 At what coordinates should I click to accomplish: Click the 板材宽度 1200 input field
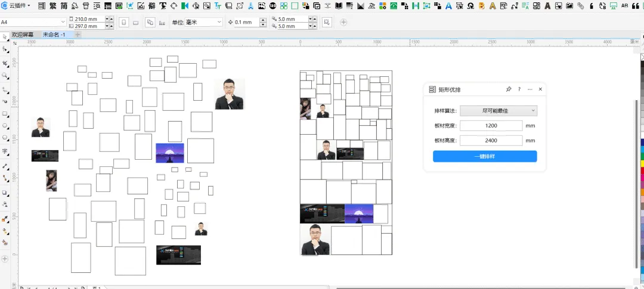(491, 126)
